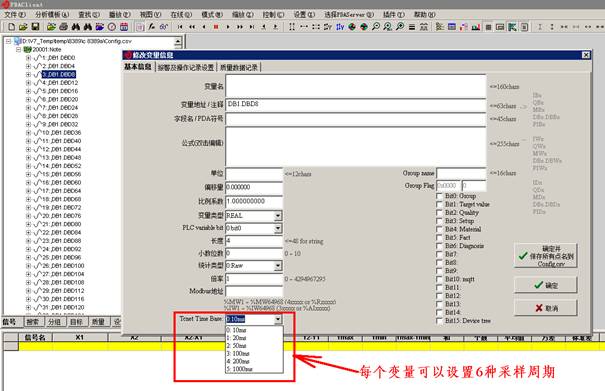Click the red Stop playback button
The width and height of the screenshot is (605, 391).
pyautogui.click(x=216, y=27)
